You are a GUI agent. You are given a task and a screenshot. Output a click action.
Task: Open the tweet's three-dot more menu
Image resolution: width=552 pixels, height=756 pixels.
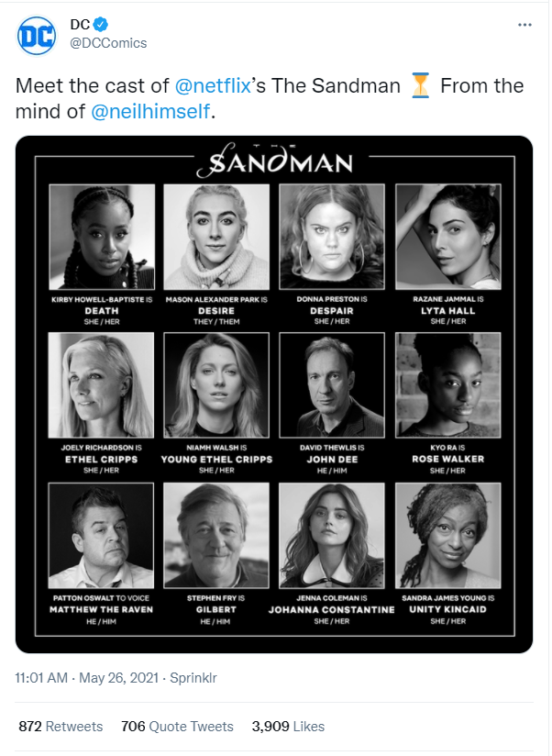pos(524,25)
